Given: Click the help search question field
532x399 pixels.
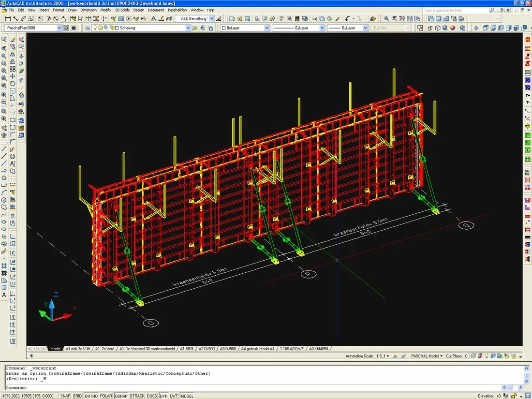Looking at the screenshot, I should pos(456,10).
